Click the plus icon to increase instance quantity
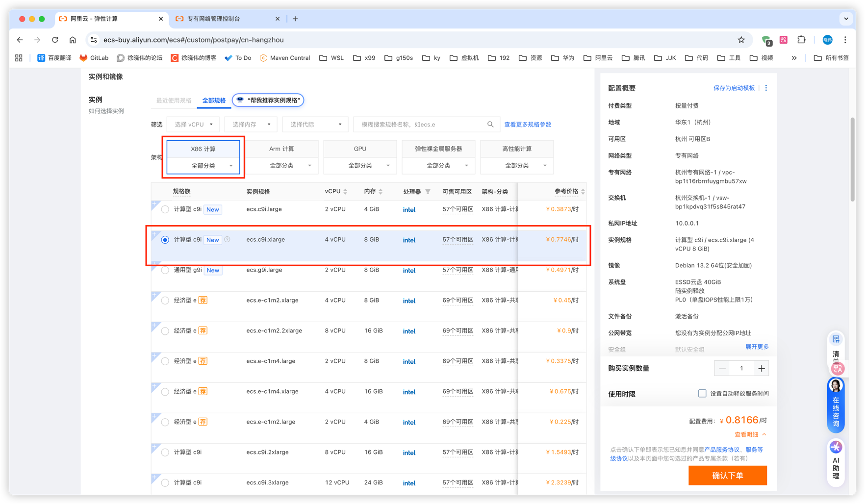This screenshot has height=504, width=865. tap(761, 368)
